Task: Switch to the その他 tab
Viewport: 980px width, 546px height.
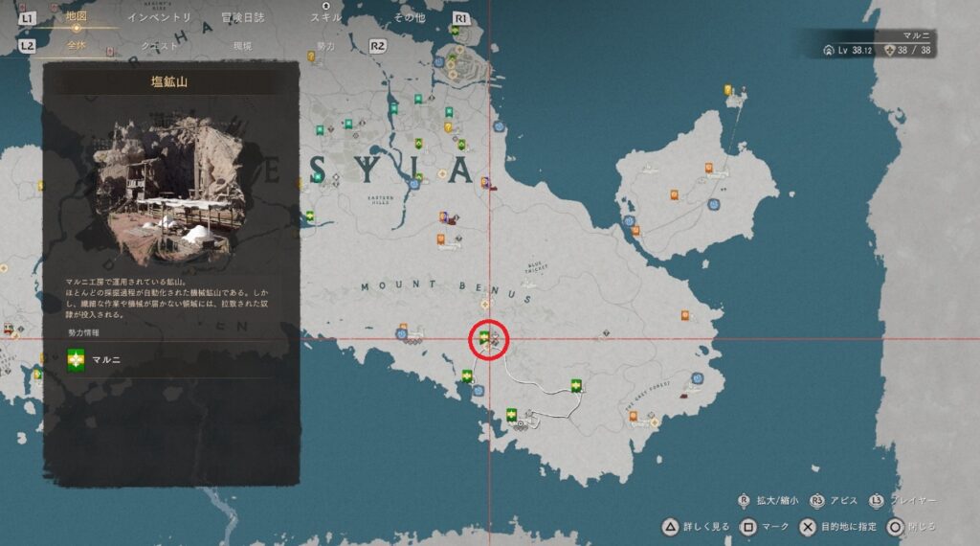Action: pyautogui.click(x=410, y=17)
